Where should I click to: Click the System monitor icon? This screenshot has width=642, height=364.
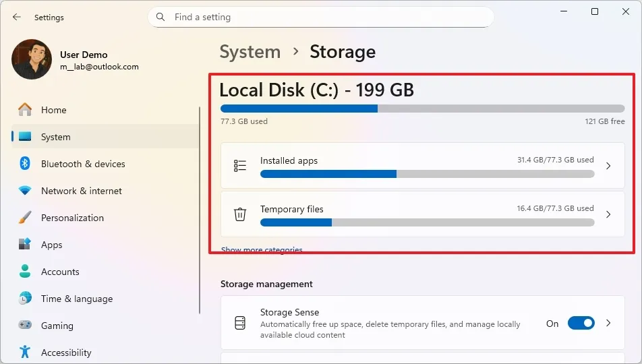coord(25,137)
